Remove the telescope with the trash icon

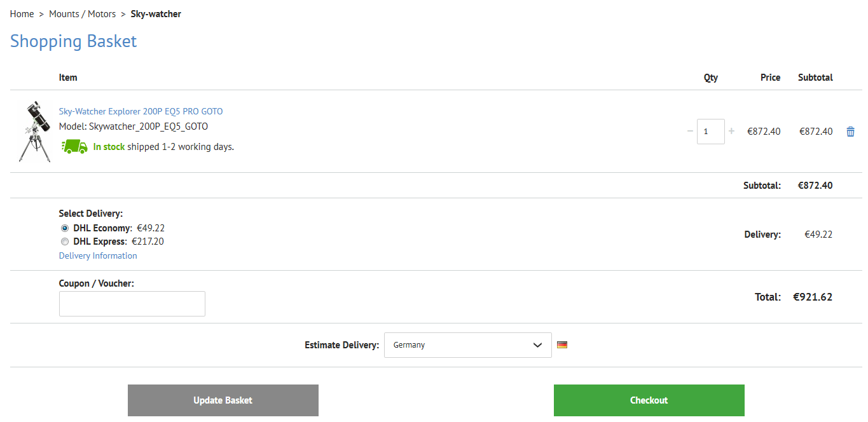(x=850, y=132)
